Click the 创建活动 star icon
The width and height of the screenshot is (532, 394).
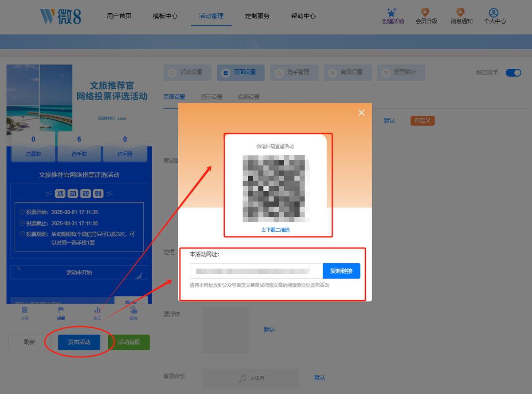pos(392,12)
